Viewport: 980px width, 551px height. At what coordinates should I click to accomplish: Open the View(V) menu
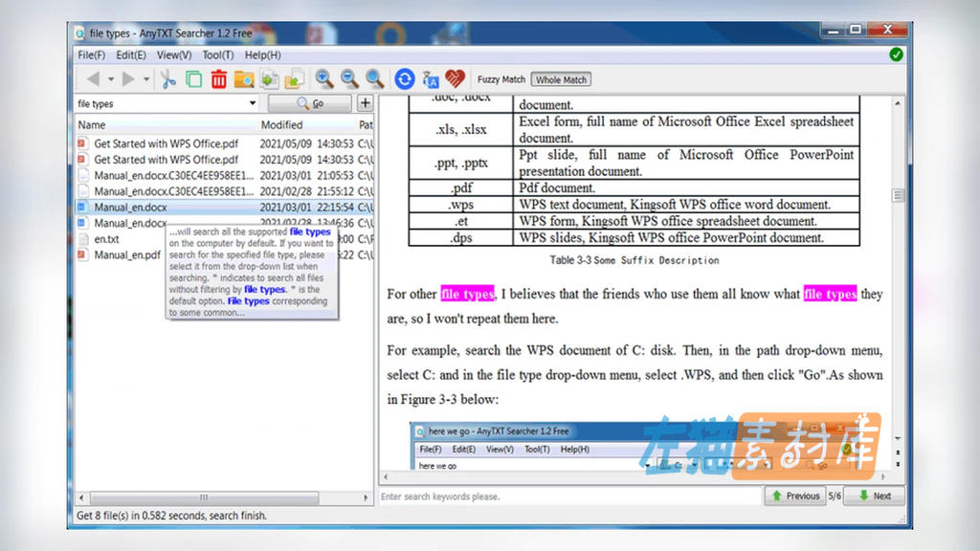[x=174, y=55]
